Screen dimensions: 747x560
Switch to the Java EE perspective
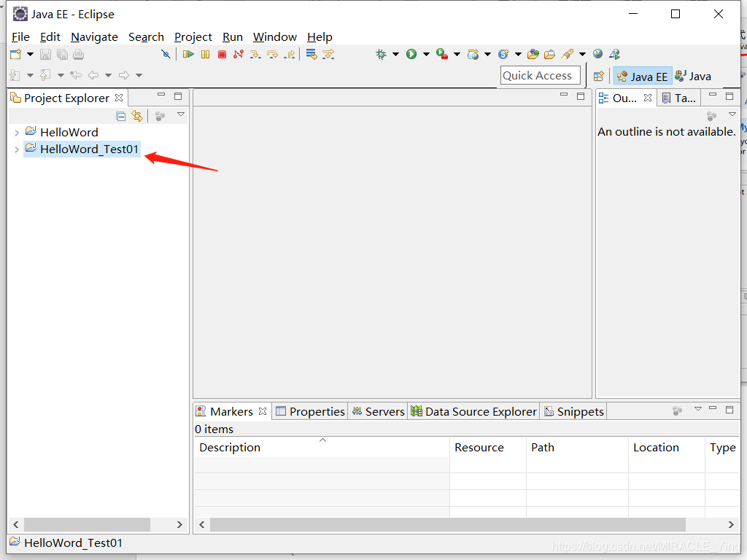pos(643,77)
